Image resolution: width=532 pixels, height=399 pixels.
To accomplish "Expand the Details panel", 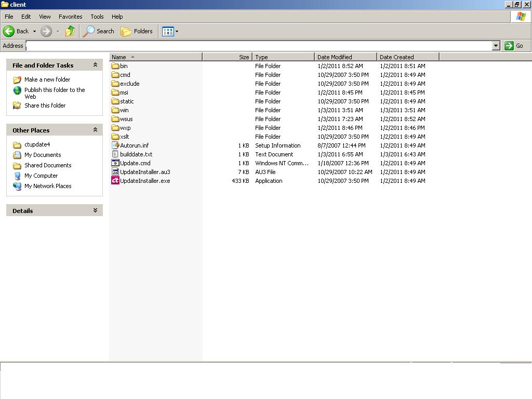I will click(x=96, y=210).
